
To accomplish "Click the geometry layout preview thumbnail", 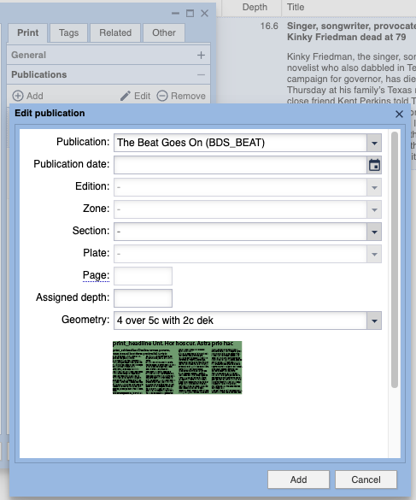I will pyautogui.click(x=177, y=367).
